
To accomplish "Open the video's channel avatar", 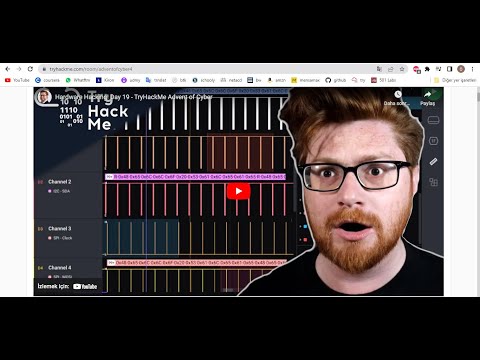I will pyautogui.click(x=44, y=97).
